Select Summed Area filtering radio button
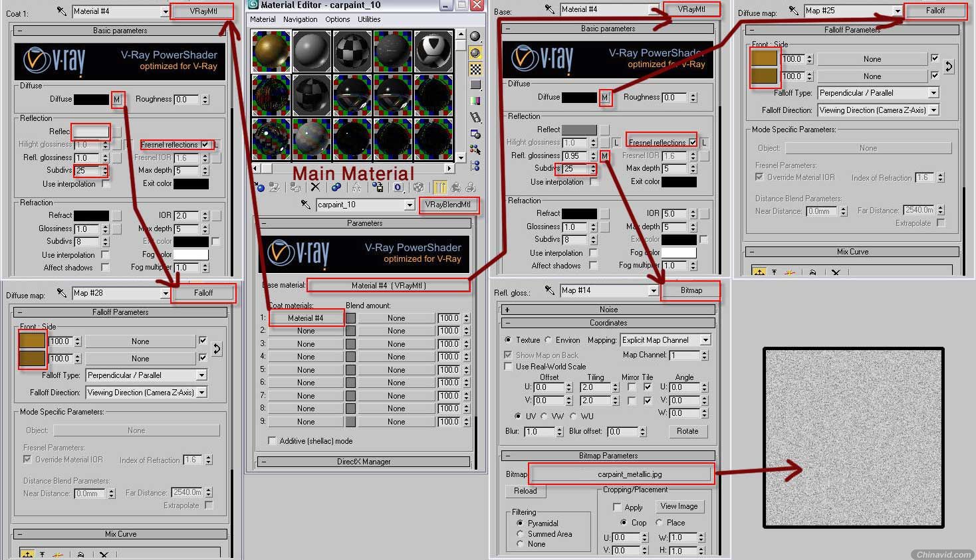The height and width of the screenshot is (560, 976). click(x=520, y=533)
